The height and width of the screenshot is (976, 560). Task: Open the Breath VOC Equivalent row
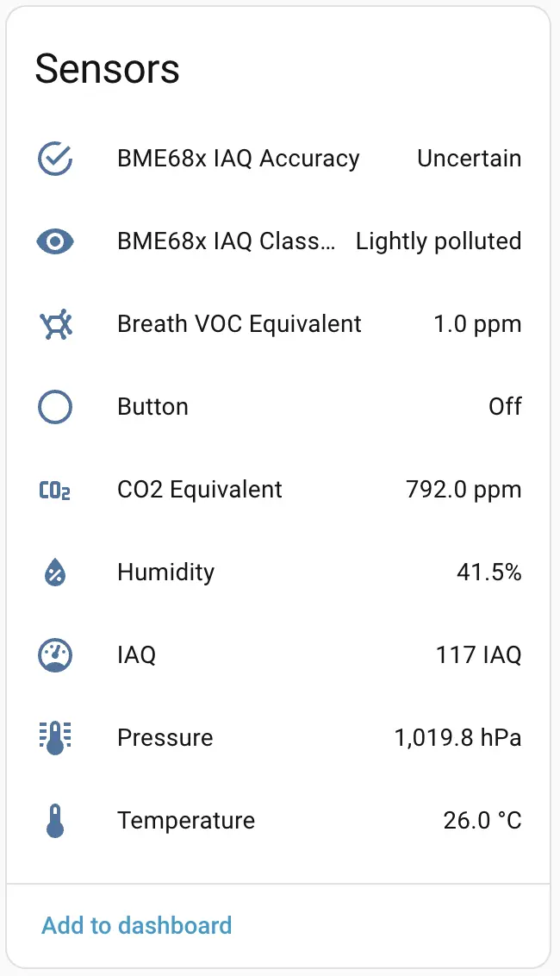pos(240,324)
